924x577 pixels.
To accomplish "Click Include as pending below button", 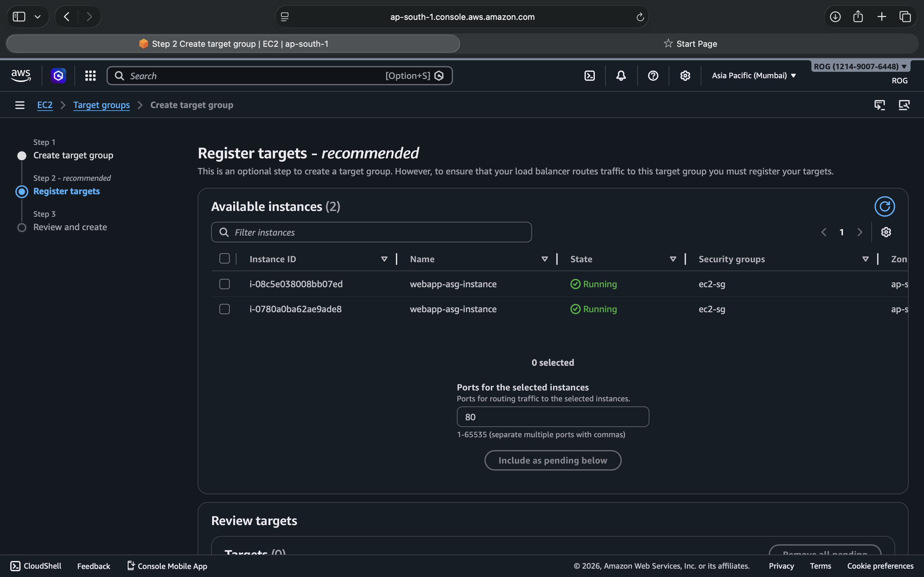I will [552, 460].
